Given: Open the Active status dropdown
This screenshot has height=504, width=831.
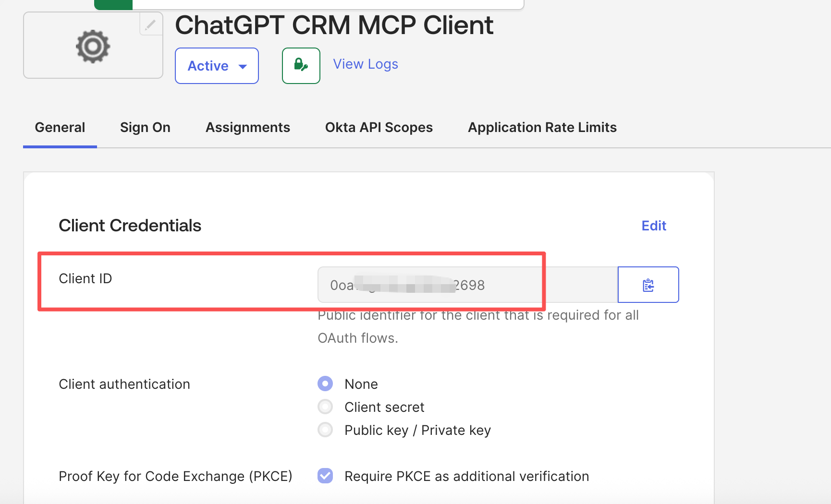Looking at the screenshot, I should coord(217,66).
